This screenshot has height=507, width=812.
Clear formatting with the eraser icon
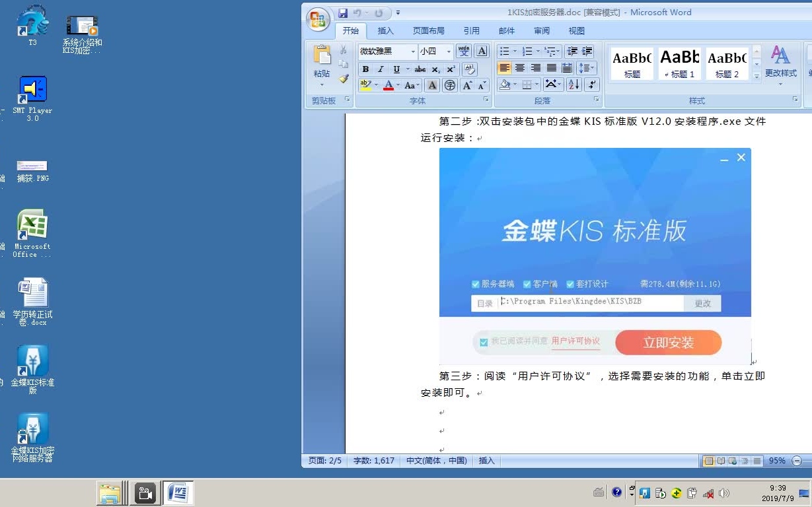470,69
